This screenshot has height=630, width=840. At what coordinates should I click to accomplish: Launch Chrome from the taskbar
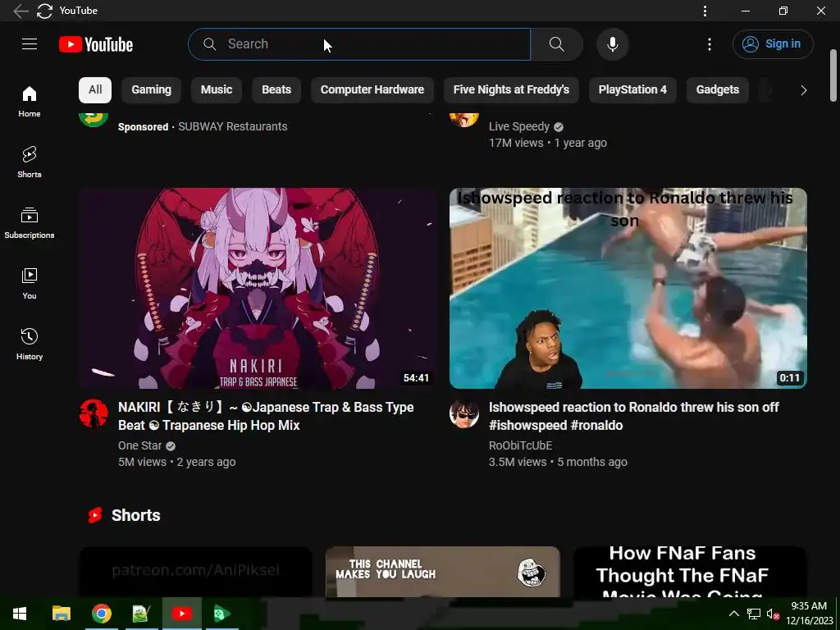tap(101, 614)
